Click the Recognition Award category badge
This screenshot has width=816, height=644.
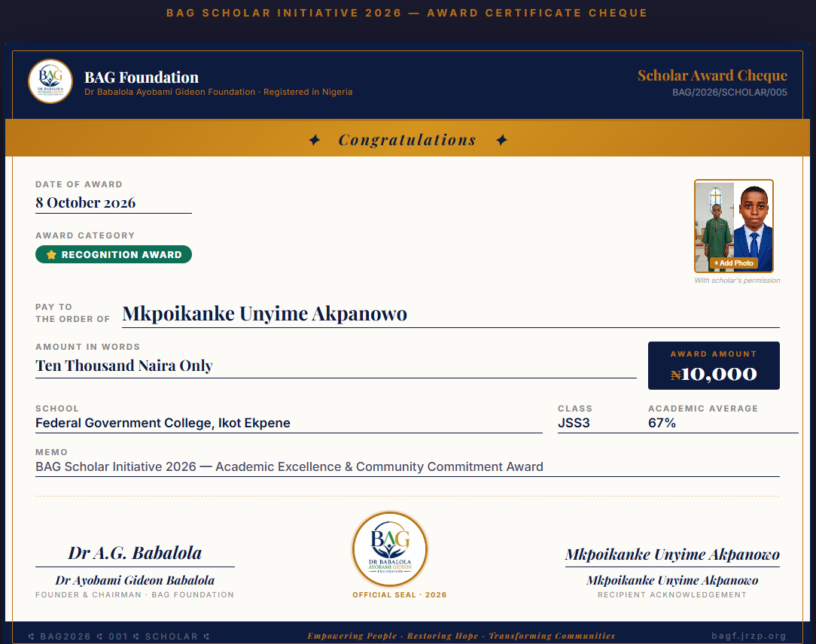pos(114,254)
